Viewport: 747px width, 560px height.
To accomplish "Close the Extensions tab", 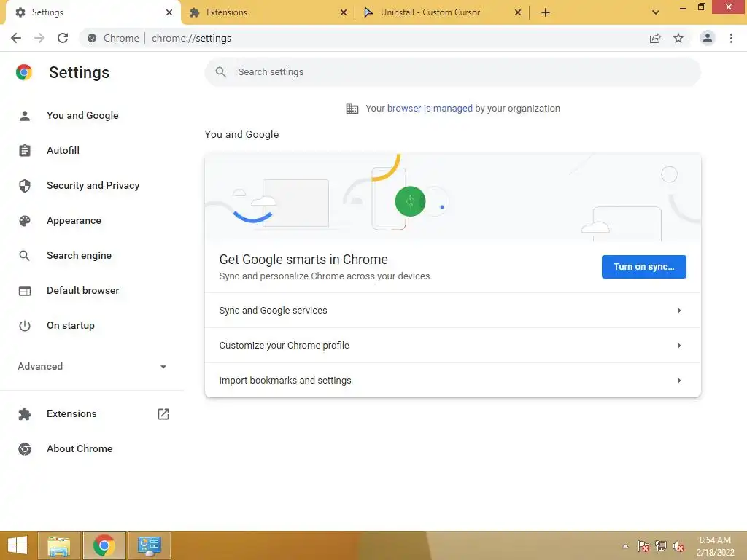I will point(344,13).
